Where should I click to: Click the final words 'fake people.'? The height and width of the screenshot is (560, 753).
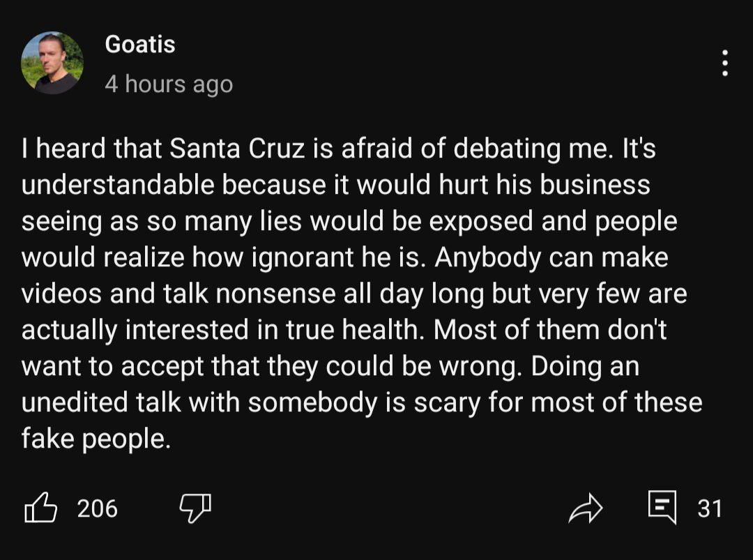click(96, 439)
